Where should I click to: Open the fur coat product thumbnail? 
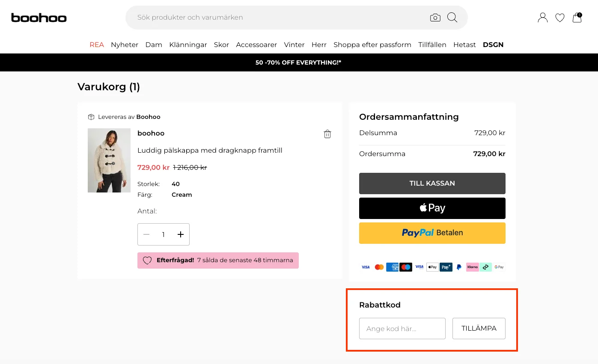click(109, 160)
